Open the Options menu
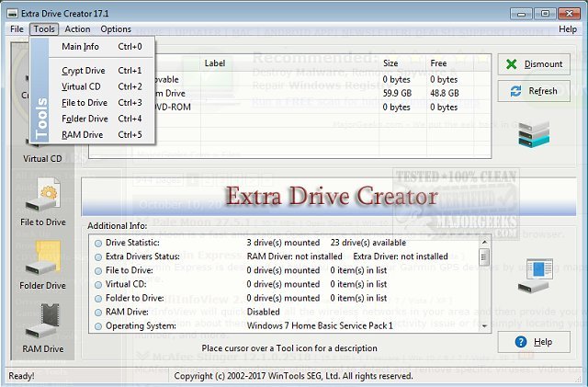This screenshot has height=387, width=588. [116, 28]
